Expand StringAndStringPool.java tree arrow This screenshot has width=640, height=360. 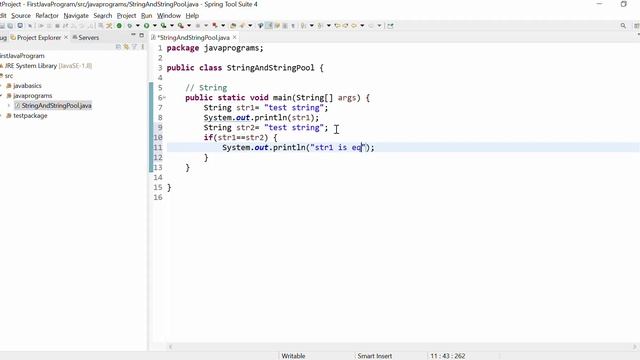(9, 106)
